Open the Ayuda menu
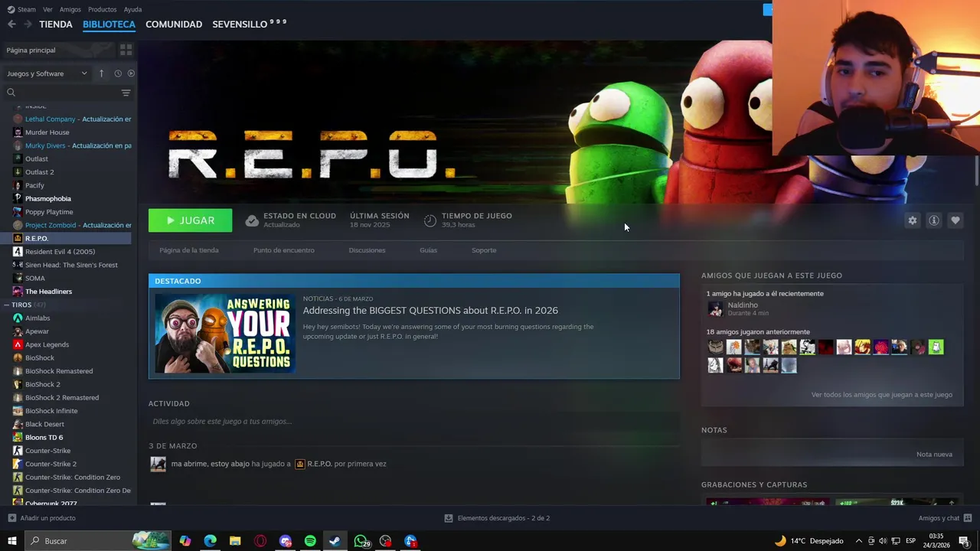 (132, 9)
